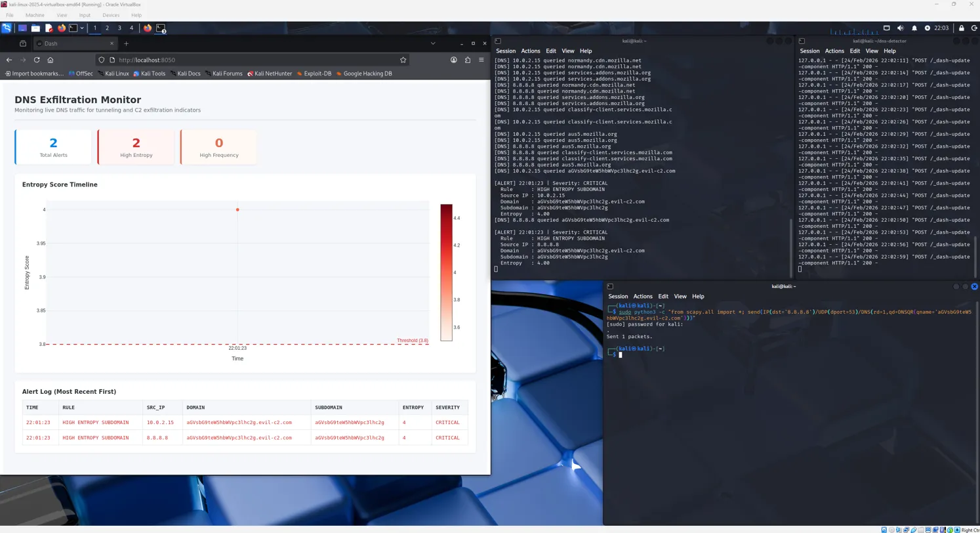Open the Kali applications menu icon
The width and height of the screenshot is (980, 533).
(7, 28)
